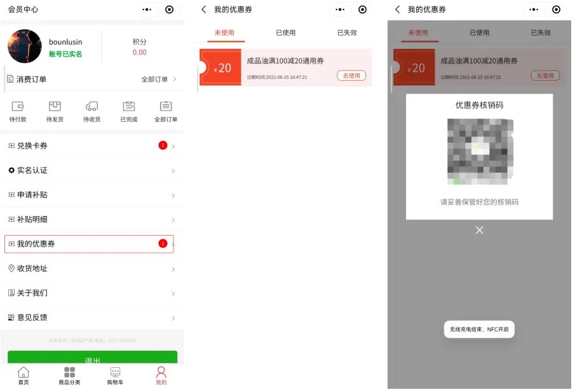
Task: Select 我的 profile tab in bottom bar
Action: 161,375
